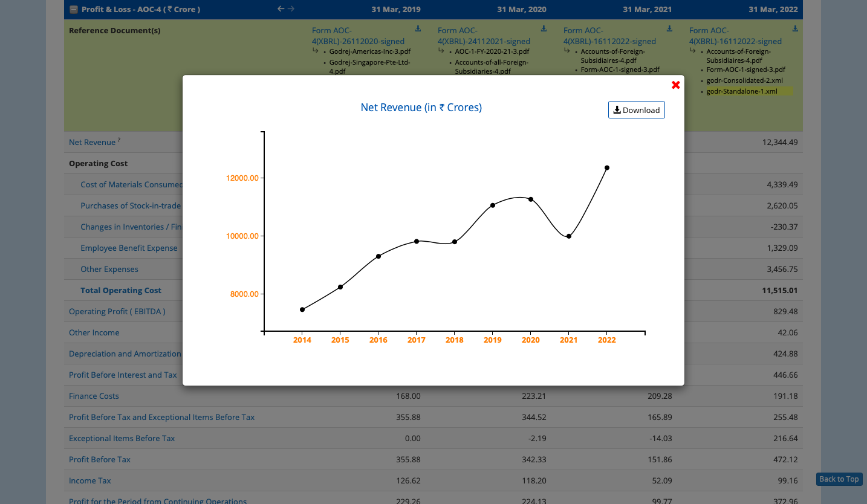Click the Back to Top button
867x504 pixels.
839,479
